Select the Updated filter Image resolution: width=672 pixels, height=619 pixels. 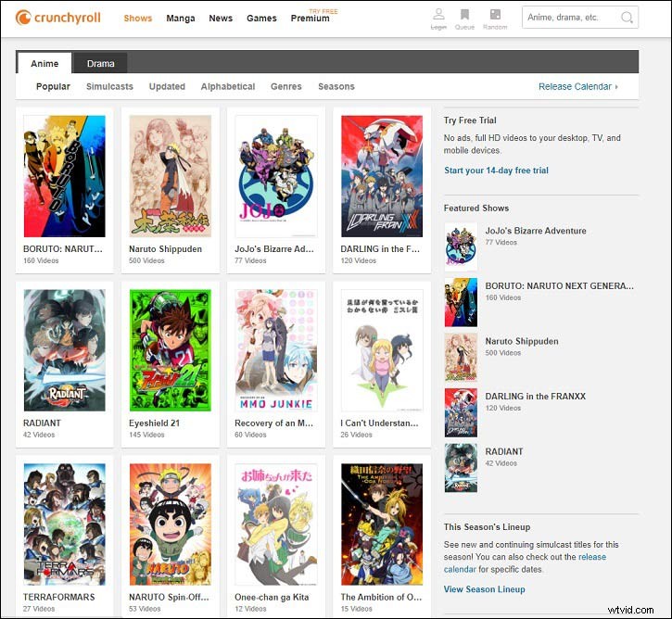(167, 86)
